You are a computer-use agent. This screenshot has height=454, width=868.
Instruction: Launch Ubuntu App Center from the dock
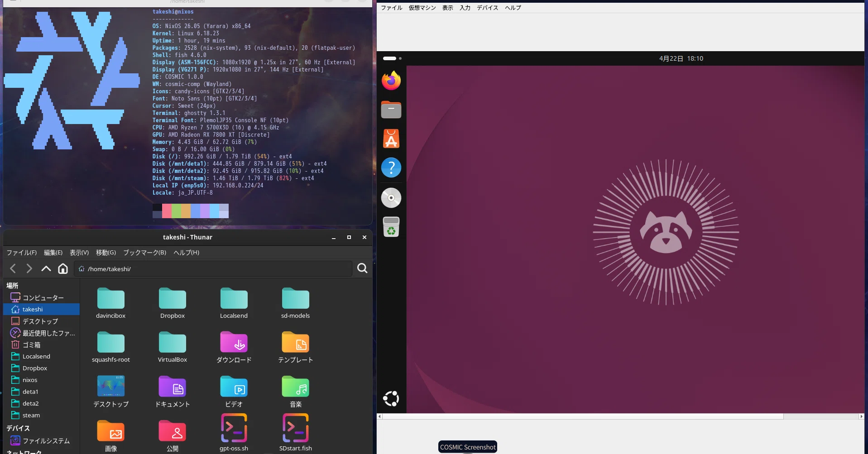point(391,139)
